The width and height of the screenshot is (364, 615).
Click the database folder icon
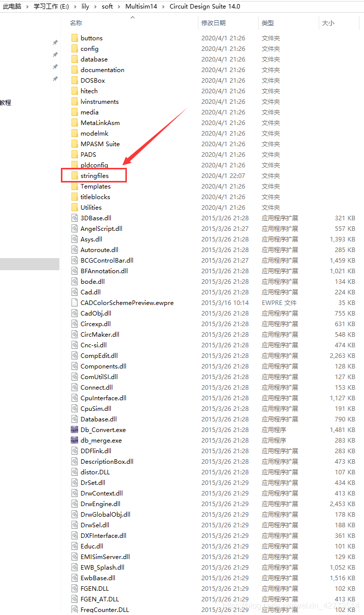tap(75, 59)
